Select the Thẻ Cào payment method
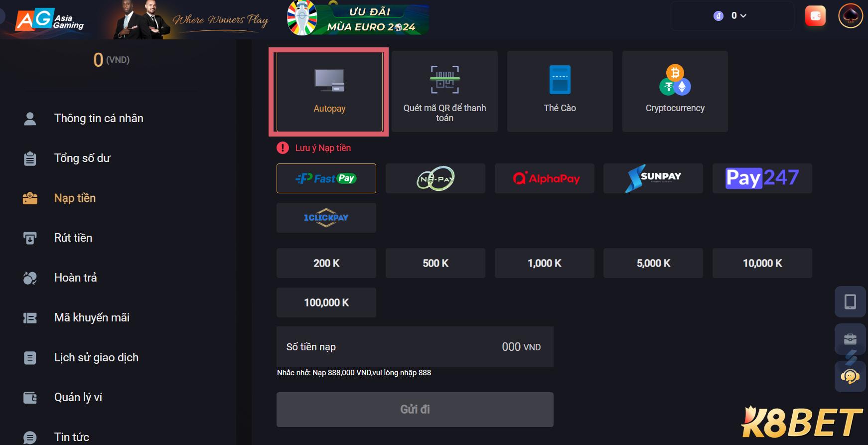 [x=560, y=92]
